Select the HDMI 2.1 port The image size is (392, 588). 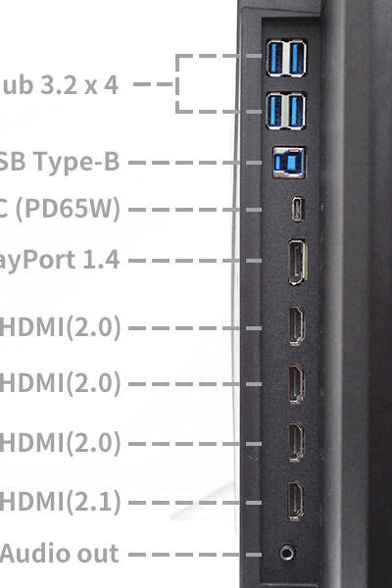(296, 501)
